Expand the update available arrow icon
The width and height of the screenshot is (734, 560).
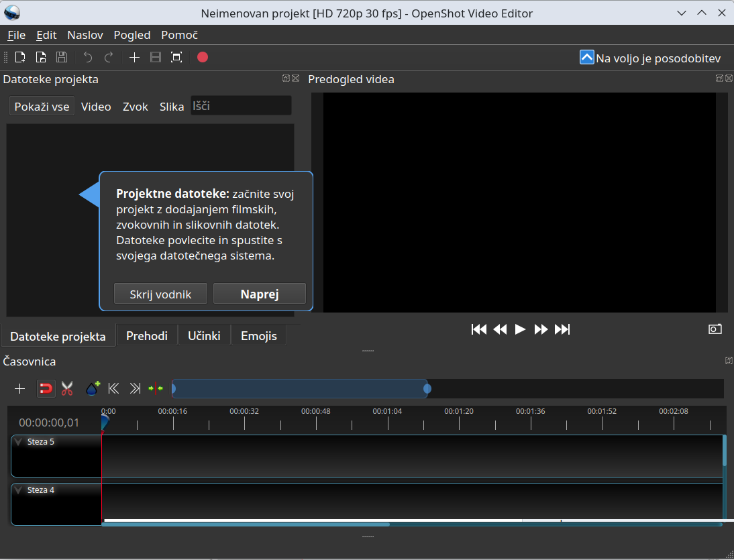[x=586, y=58]
